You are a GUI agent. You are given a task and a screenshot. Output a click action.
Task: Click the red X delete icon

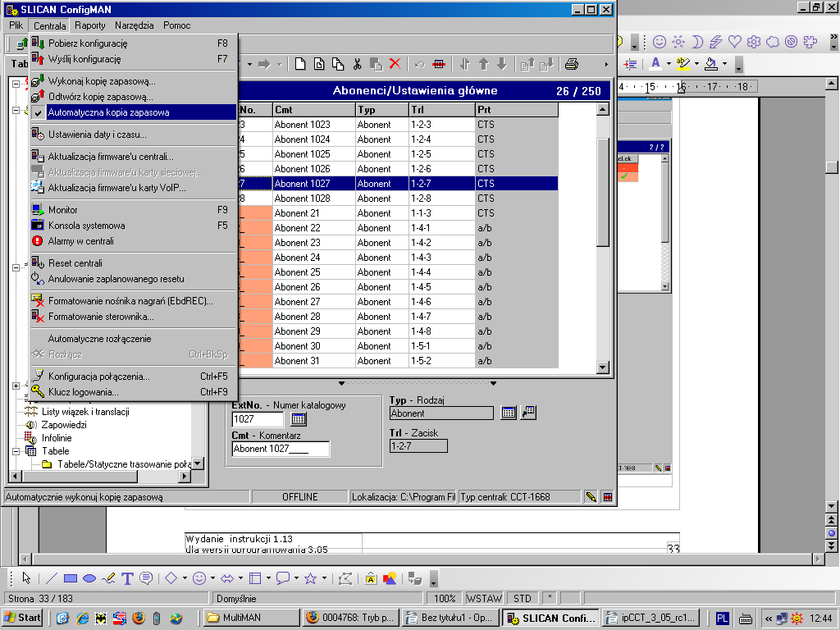[395, 64]
